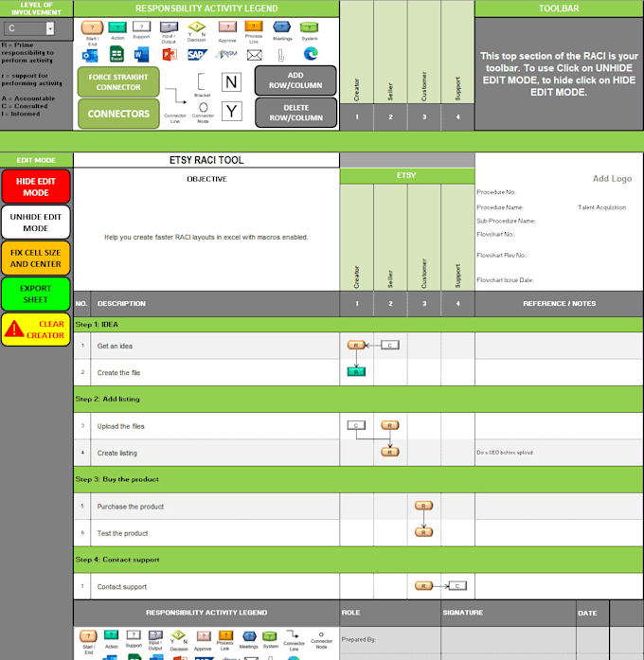644x660 pixels.
Task: Select the C box in Contact support row
Action: 457,585
